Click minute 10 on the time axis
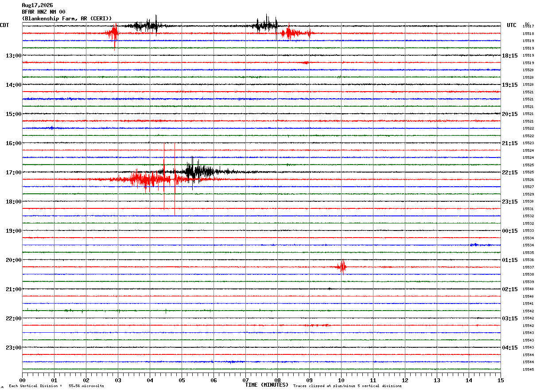 (x=341, y=380)
